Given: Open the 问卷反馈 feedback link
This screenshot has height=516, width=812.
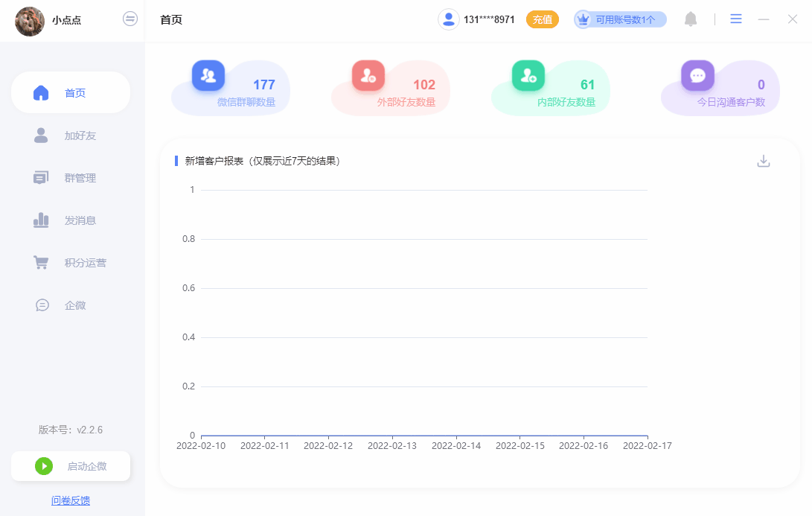Looking at the screenshot, I should point(71,500).
